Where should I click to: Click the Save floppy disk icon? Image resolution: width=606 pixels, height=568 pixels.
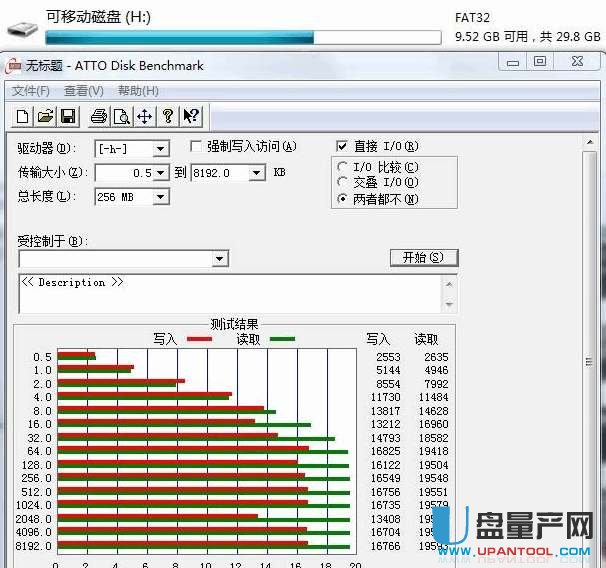[68, 117]
